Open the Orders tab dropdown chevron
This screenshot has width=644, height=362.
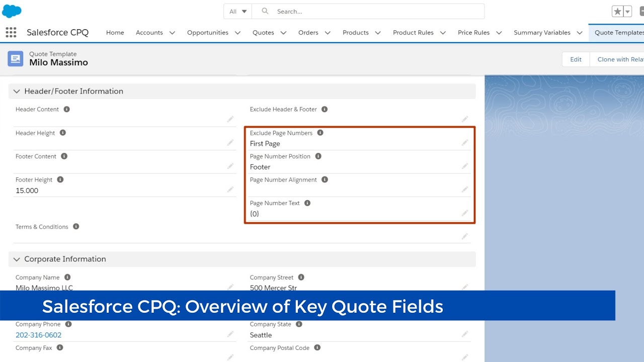pos(328,33)
